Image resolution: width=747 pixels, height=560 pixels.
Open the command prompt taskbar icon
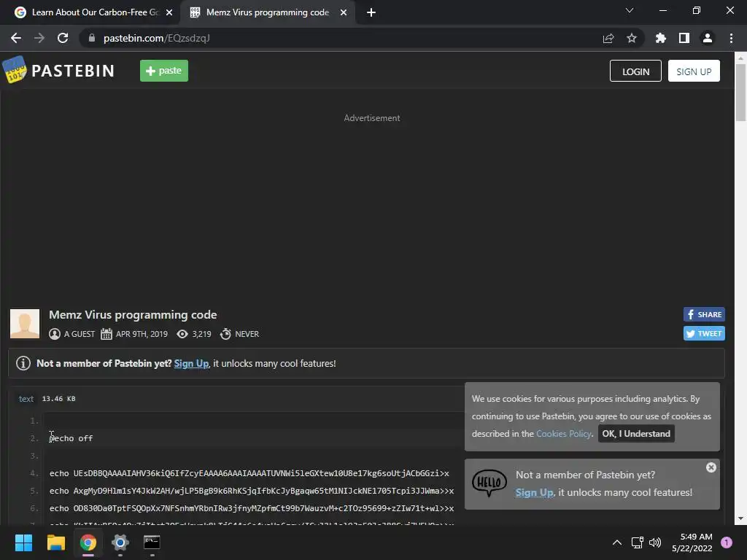(152, 542)
